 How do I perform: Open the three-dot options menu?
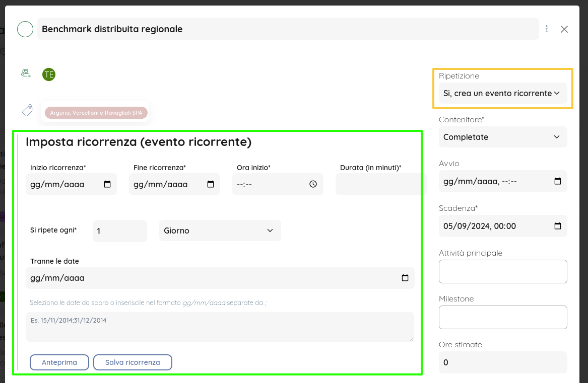tap(547, 29)
